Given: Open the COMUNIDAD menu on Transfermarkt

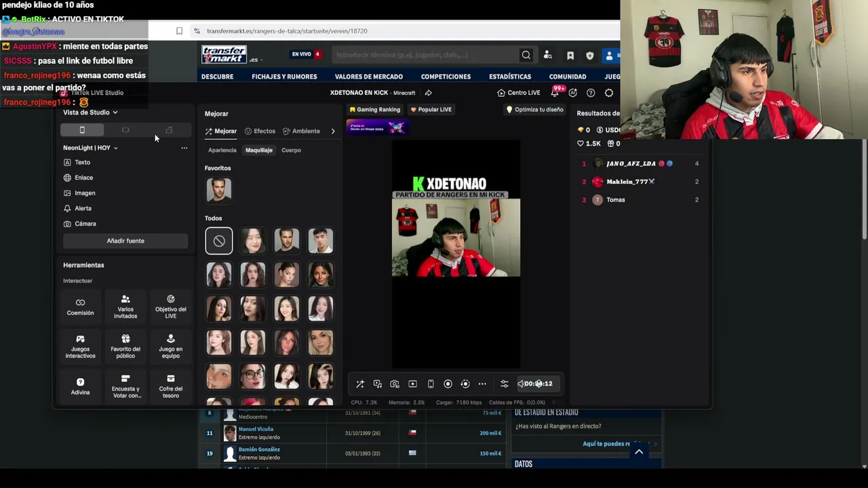Looking at the screenshot, I should [x=568, y=77].
